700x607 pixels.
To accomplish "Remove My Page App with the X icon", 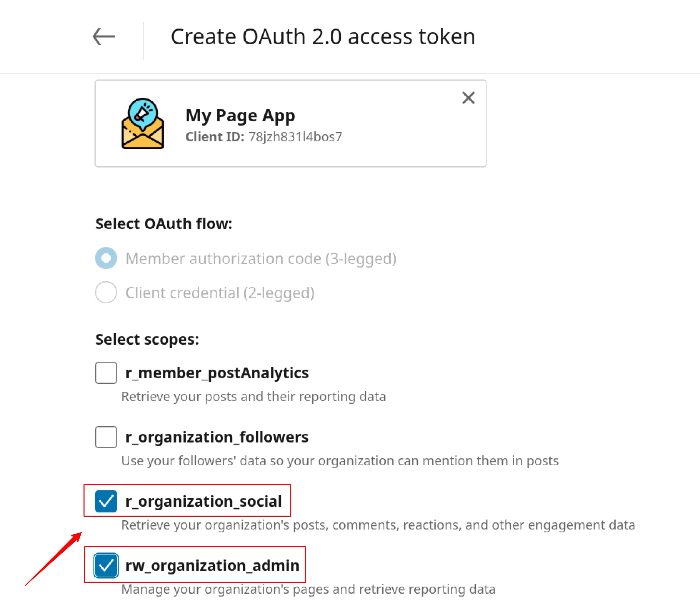I will click(x=468, y=98).
